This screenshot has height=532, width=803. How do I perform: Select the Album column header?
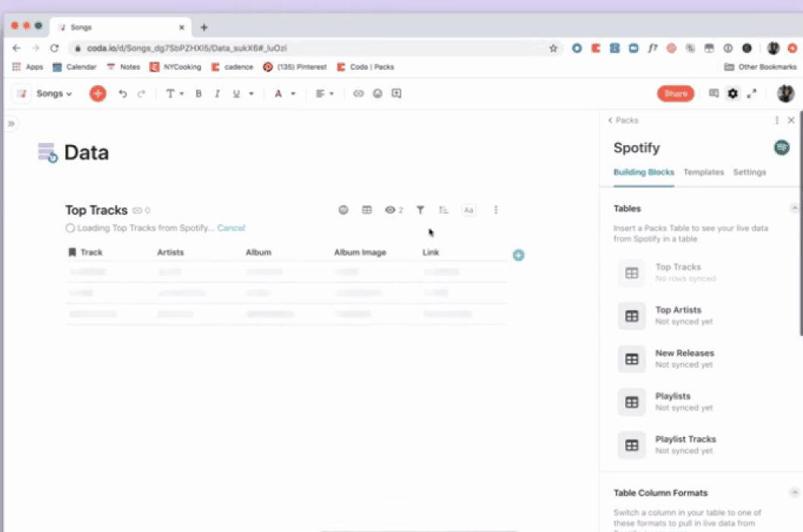click(x=258, y=252)
